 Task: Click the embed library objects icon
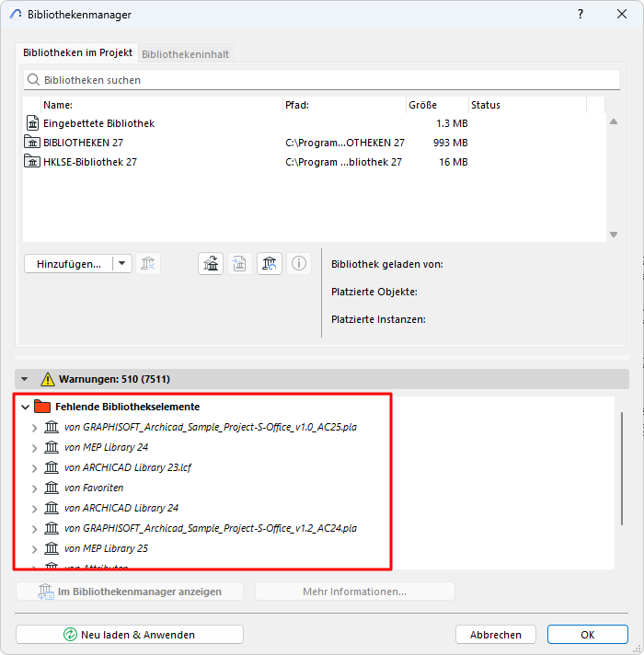tap(240, 264)
